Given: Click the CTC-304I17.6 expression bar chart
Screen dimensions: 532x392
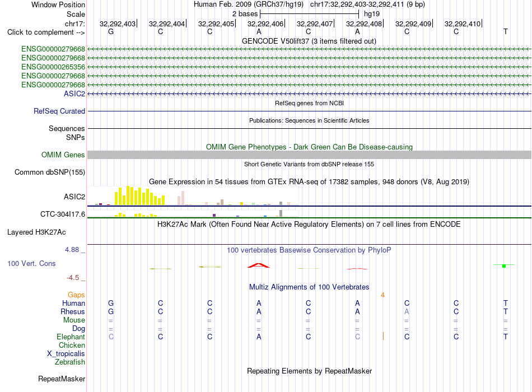Looking at the screenshot, I should click(x=193, y=213).
